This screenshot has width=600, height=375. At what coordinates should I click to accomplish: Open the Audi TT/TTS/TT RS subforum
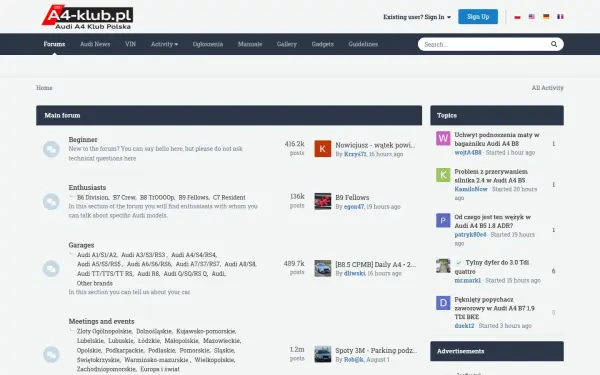click(x=105, y=274)
